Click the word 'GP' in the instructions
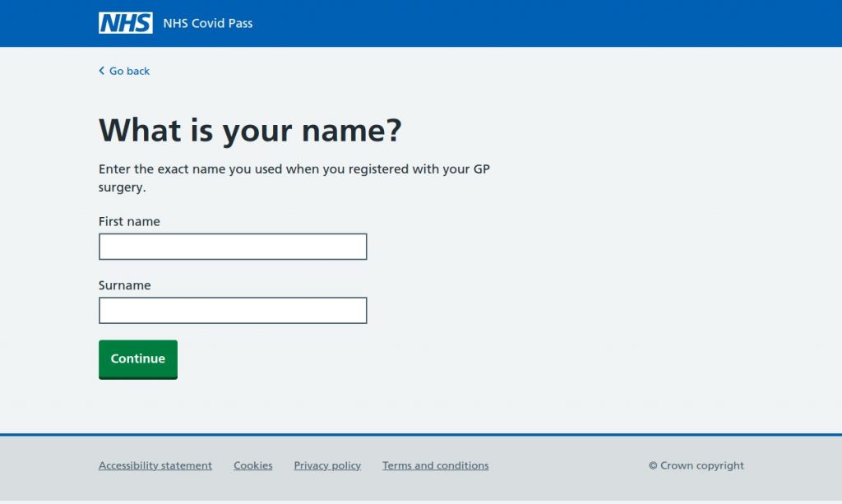 [482, 169]
